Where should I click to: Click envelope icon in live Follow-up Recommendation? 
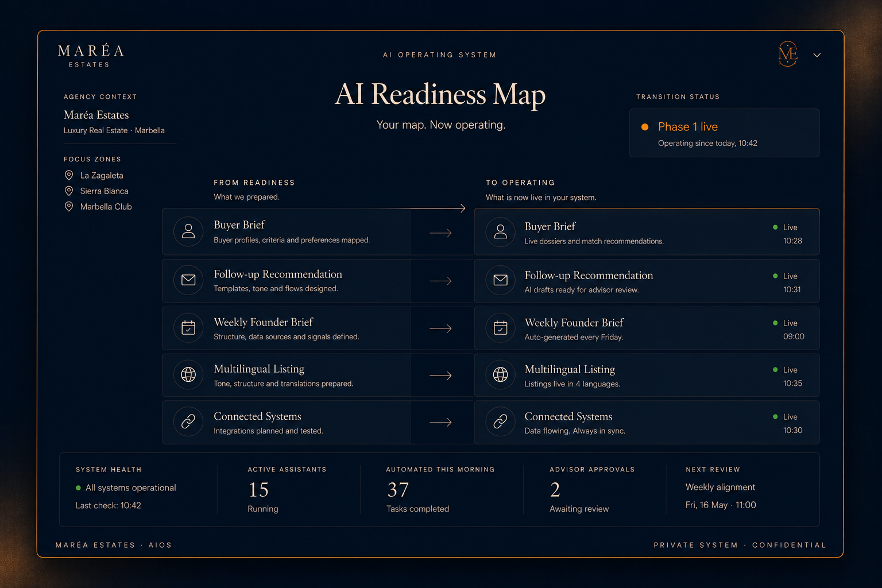[501, 280]
